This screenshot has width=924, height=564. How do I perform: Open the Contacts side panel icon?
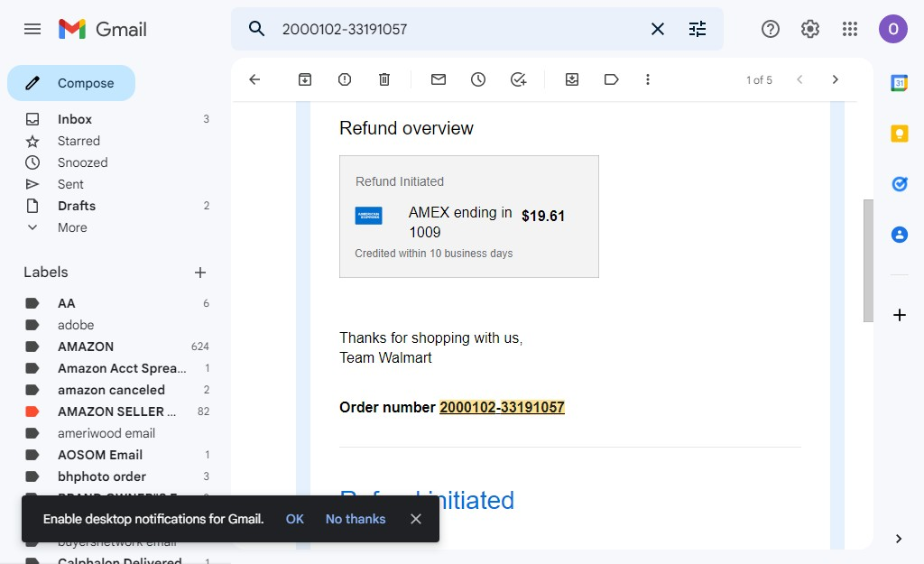point(900,236)
